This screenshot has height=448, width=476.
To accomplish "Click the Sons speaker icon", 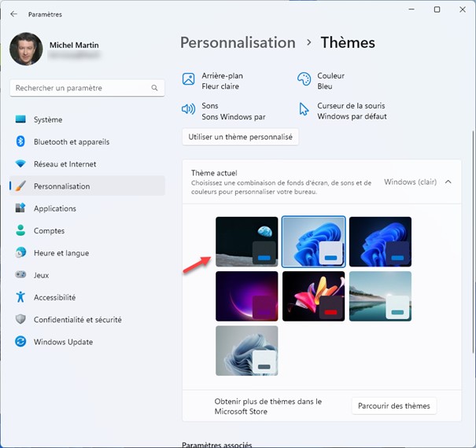I will coord(189,110).
